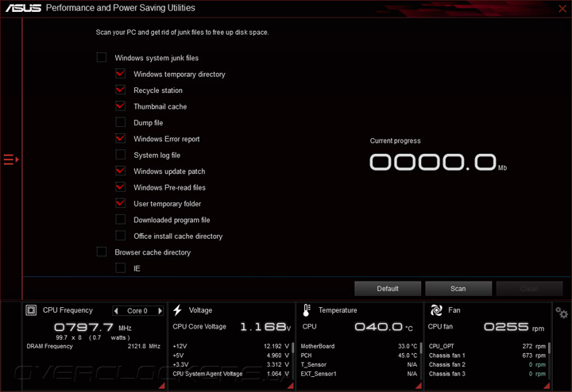This screenshot has height=392, width=572.
Task: Enable System log file checkbox
Action: (x=121, y=155)
